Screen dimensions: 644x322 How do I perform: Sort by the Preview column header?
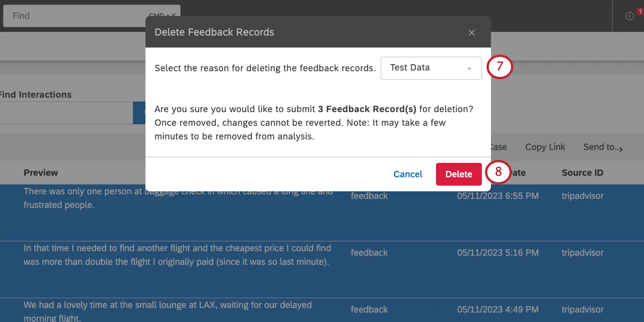coord(41,172)
